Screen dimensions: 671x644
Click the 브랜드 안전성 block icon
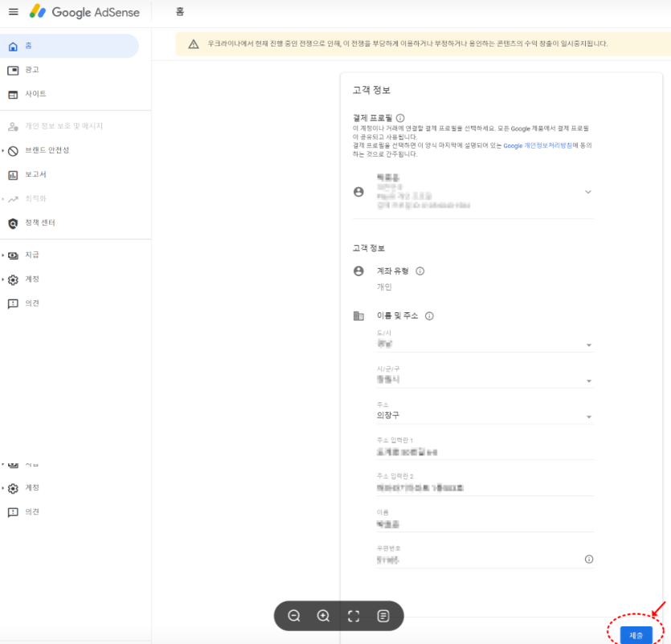tap(14, 151)
